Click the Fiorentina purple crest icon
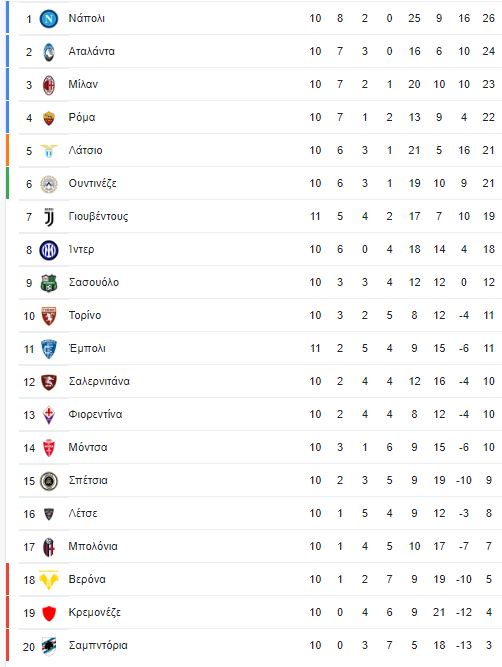 pyautogui.click(x=49, y=415)
